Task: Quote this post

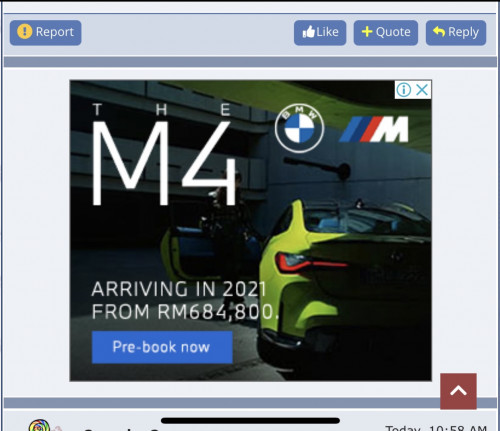Action: [386, 32]
